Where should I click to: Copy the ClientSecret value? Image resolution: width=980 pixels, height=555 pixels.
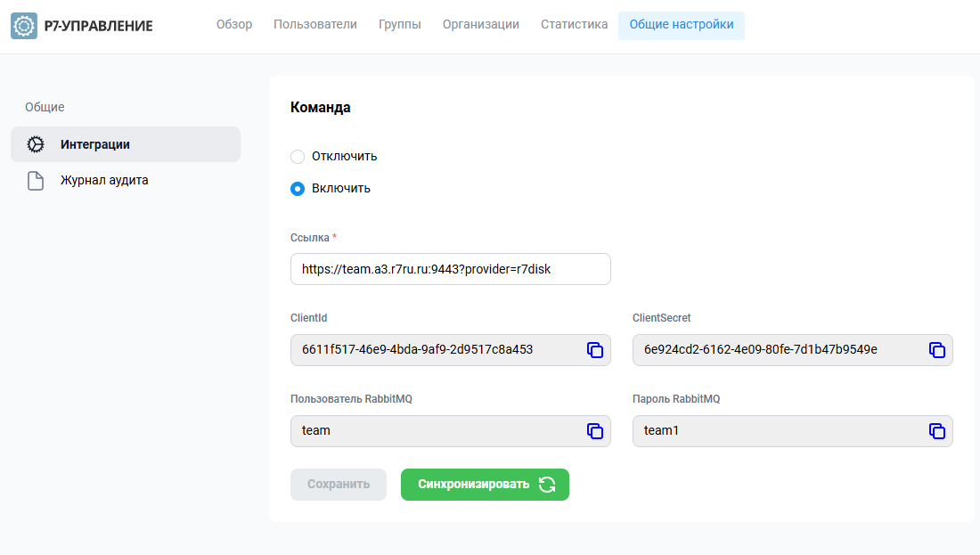tap(937, 350)
